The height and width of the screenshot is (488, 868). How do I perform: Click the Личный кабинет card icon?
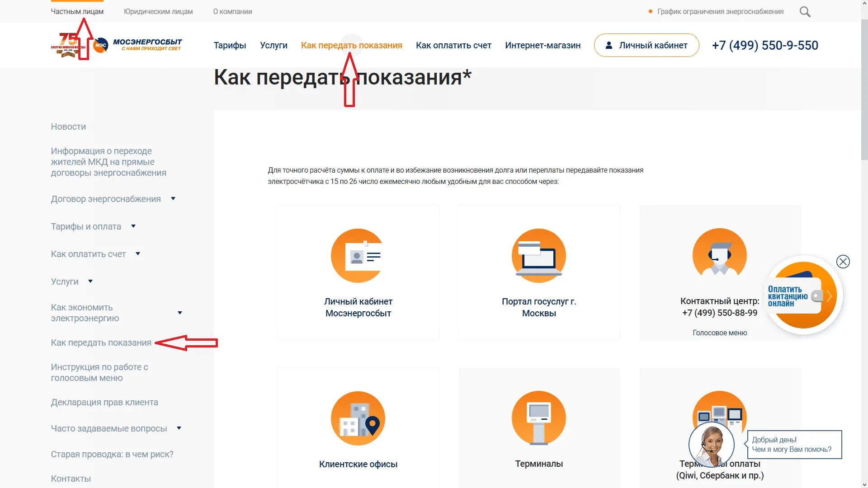(x=358, y=256)
